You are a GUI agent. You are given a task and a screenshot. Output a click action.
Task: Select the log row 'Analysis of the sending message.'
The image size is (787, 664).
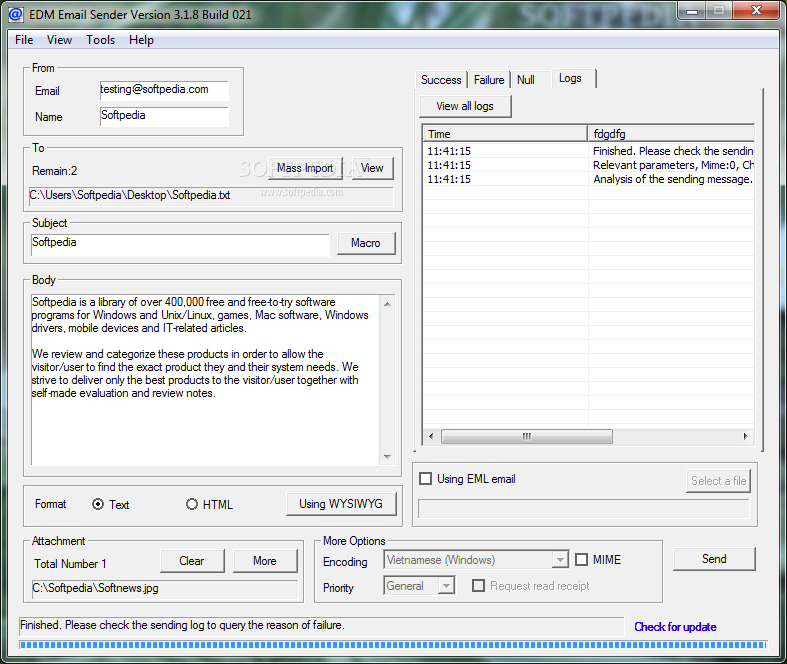click(588, 179)
